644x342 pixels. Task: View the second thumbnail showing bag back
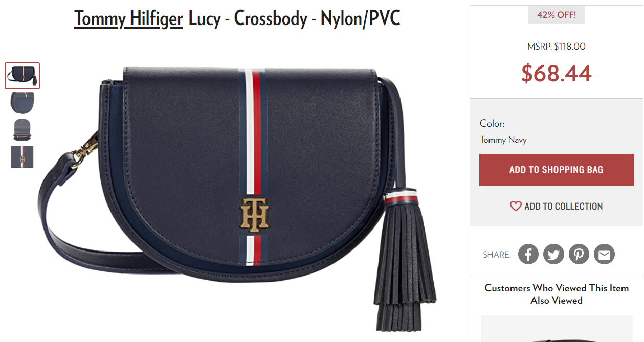[23, 102]
